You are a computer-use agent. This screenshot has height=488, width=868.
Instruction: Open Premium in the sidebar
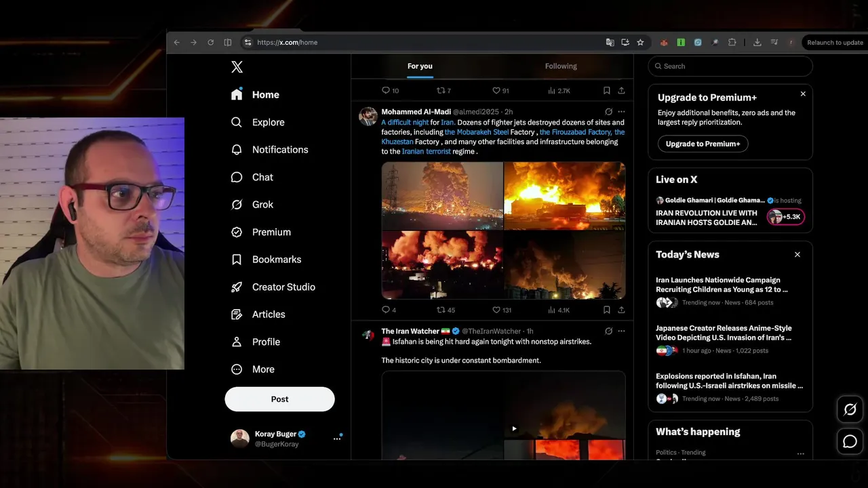[x=261, y=232]
